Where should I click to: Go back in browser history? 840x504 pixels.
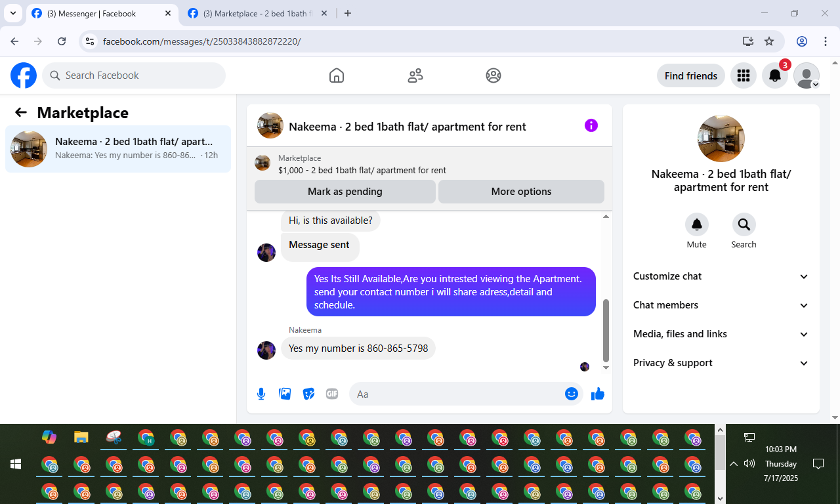(15, 41)
